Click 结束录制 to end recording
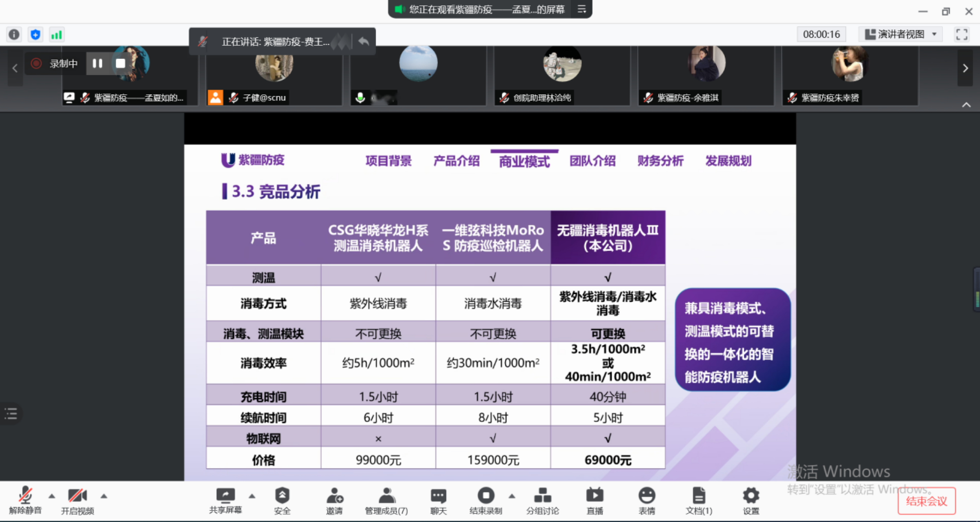 click(486, 501)
